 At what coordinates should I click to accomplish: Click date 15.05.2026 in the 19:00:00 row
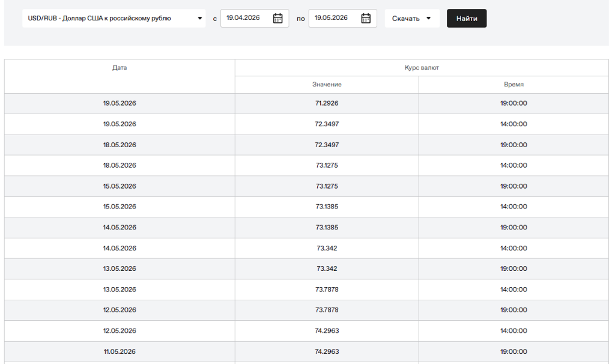pos(120,186)
